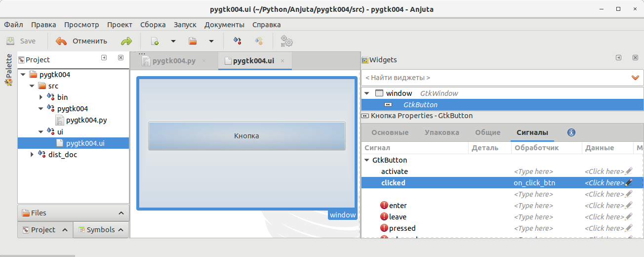This screenshot has width=644, height=257.
Task: Click the accessibility tab icon
Action: (572, 132)
